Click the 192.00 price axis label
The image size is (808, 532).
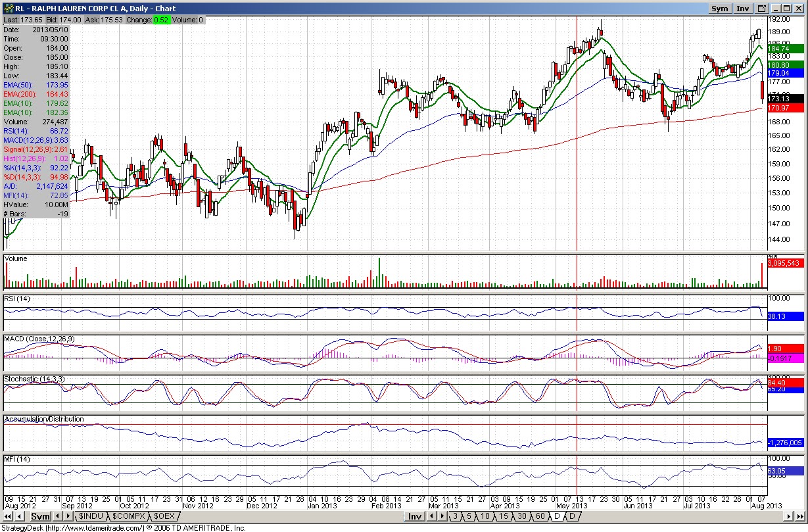click(780, 19)
